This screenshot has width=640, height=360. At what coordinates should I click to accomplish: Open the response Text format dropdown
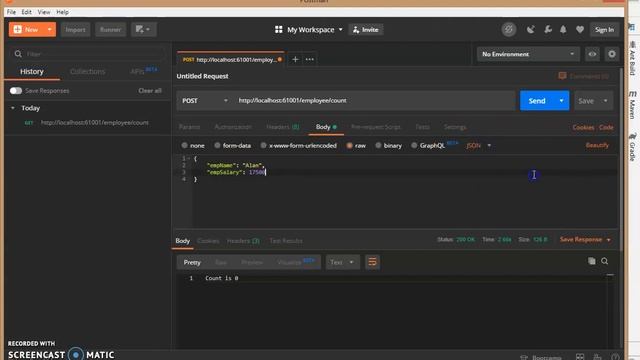click(x=342, y=262)
